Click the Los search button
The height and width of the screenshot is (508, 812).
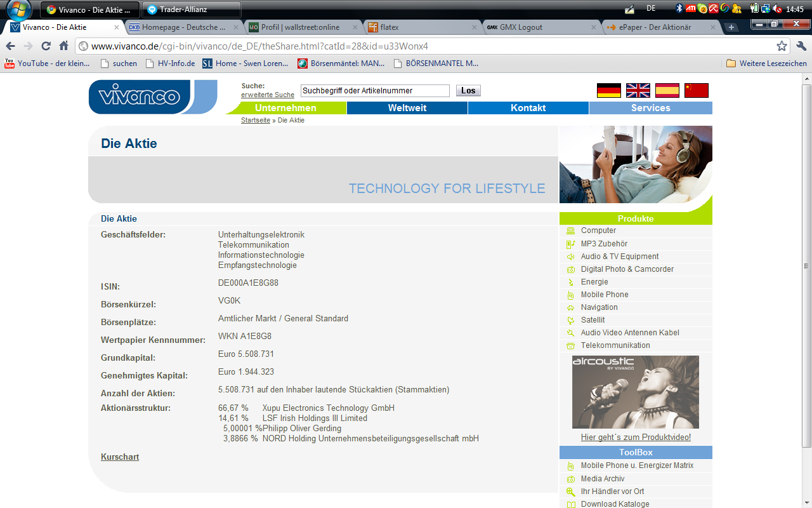(468, 90)
